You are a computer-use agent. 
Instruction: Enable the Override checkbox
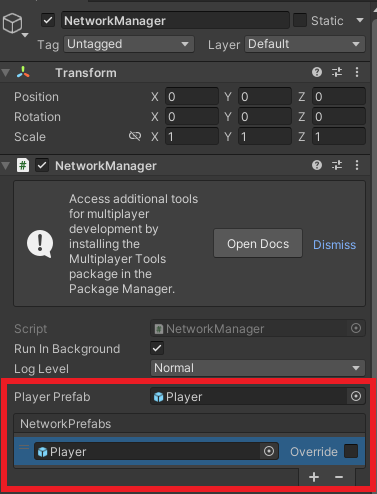click(x=351, y=451)
